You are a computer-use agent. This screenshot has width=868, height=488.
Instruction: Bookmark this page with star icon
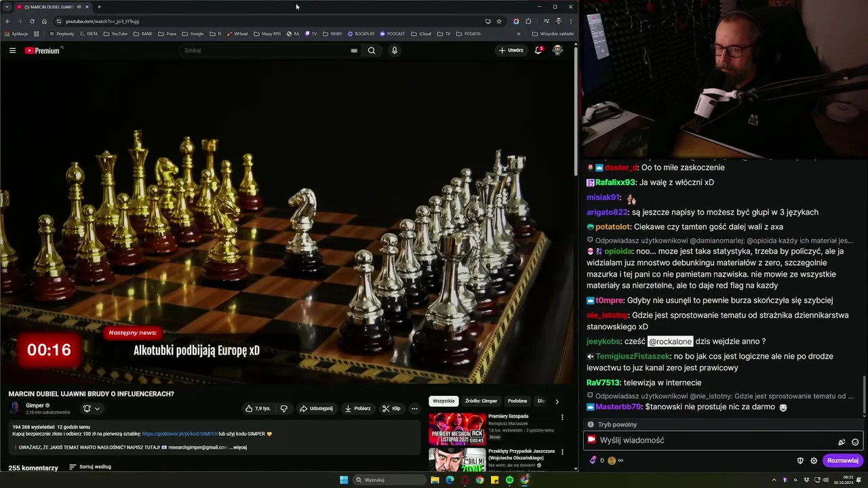[x=499, y=21]
